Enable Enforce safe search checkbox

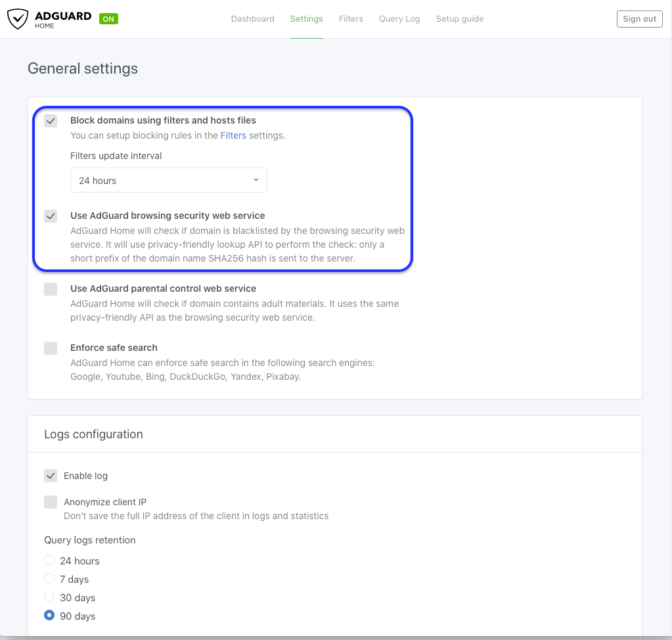[51, 348]
